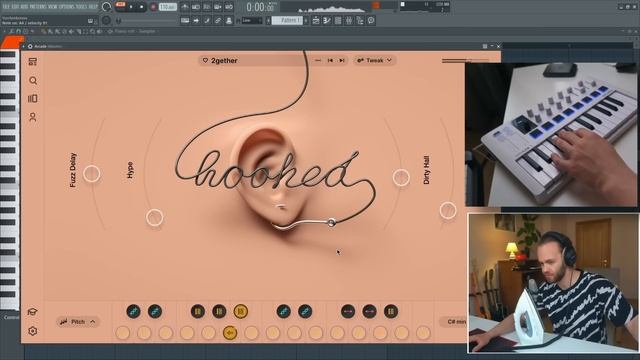
Task: Click arrow right of Pattern 1 selector
Action: tap(306, 20)
